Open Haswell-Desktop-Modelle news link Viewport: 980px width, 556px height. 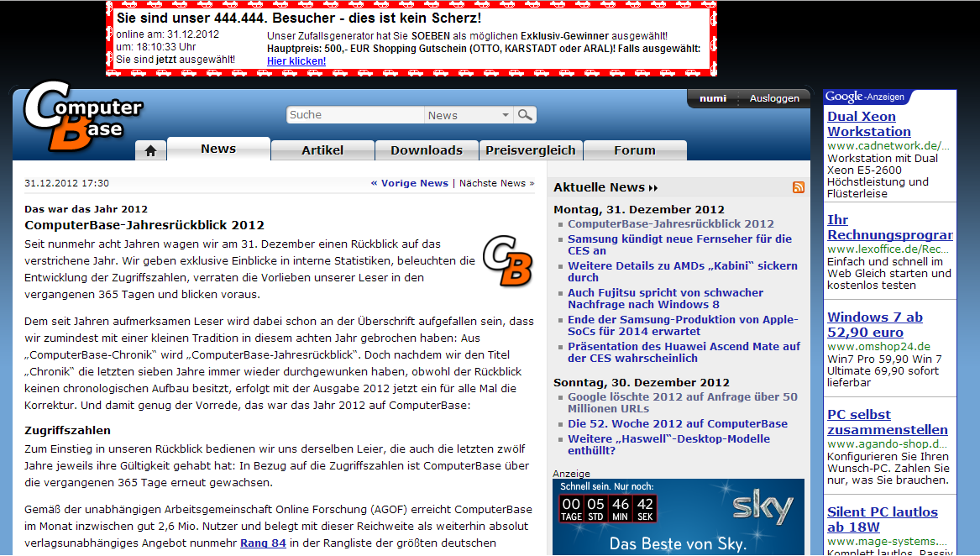click(x=668, y=444)
